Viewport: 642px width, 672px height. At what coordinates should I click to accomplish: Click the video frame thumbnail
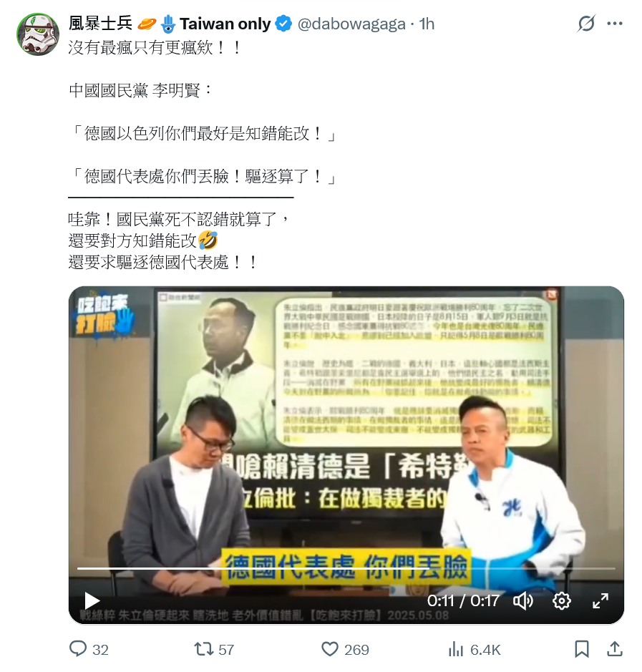346,455
